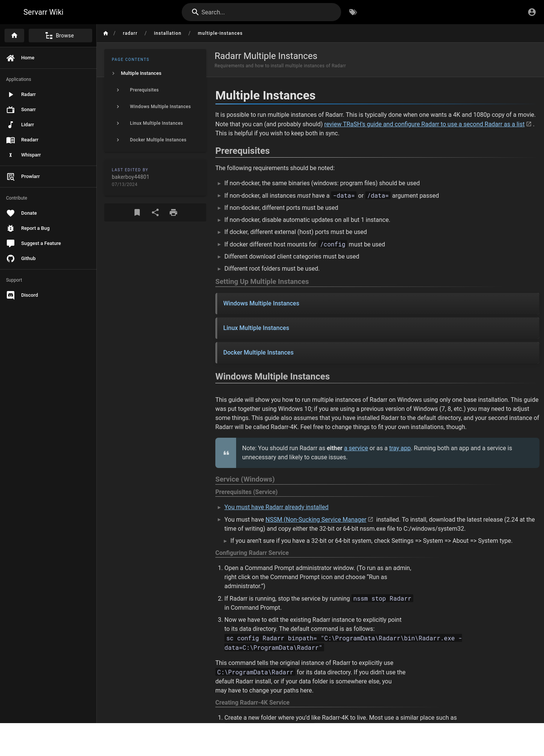The image size is (544, 756).
Task: Open Prowlarr in the sidebar
Action: pos(48,177)
